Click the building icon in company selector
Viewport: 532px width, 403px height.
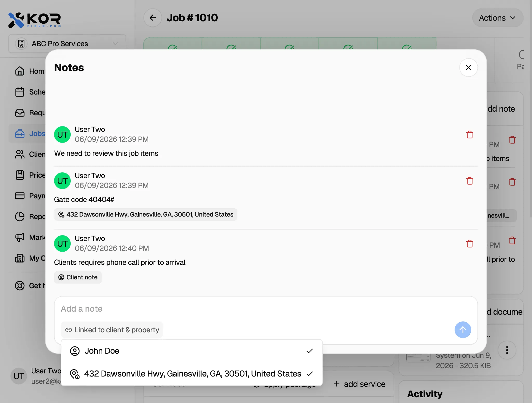(x=21, y=44)
